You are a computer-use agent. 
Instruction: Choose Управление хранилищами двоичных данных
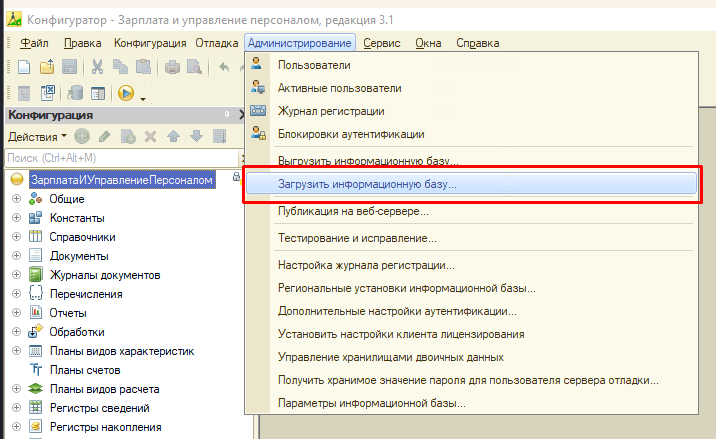[x=471, y=357]
